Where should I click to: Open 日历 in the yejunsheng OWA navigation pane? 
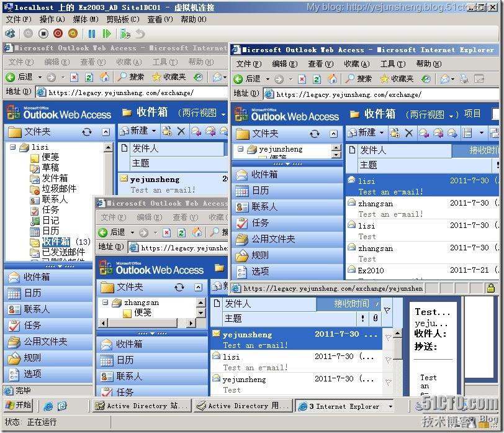pyautogui.click(x=287, y=191)
